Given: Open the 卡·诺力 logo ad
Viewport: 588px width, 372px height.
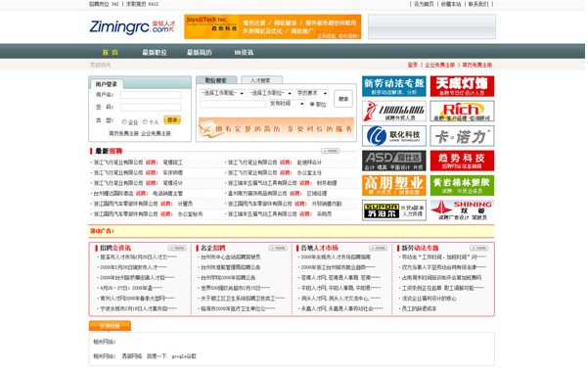Looking at the screenshot, I should 462,136.
